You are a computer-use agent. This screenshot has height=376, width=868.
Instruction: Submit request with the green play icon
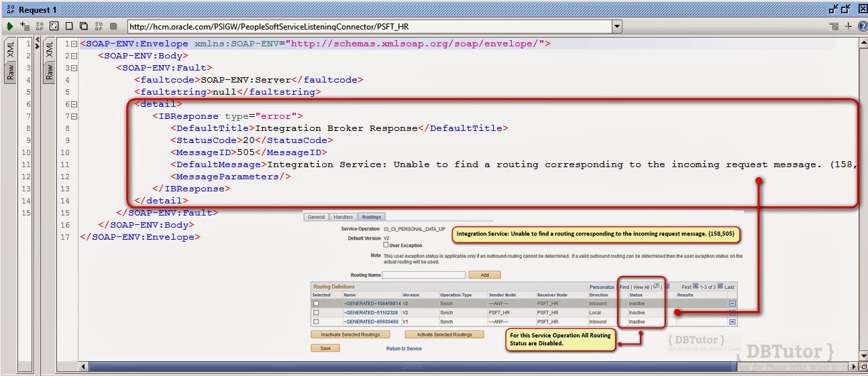[x=10, y=26]
